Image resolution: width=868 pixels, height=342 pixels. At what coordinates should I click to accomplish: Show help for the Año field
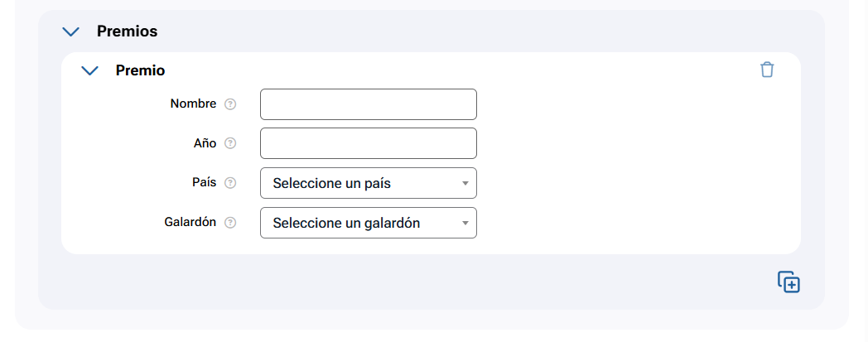point(231,143)
